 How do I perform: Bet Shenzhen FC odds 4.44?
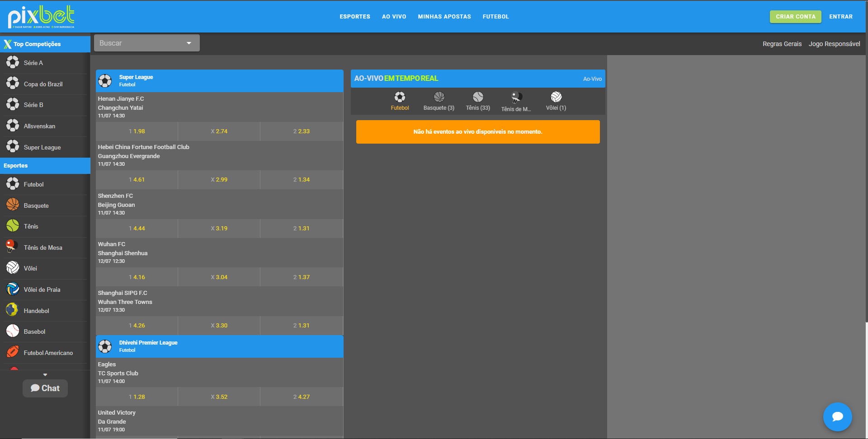coord(137,229)
